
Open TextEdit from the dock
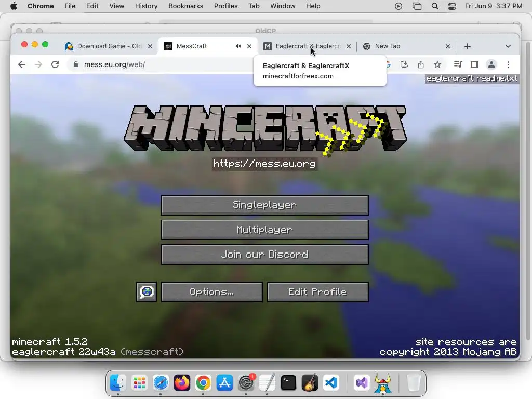click(x=267, y=383)
